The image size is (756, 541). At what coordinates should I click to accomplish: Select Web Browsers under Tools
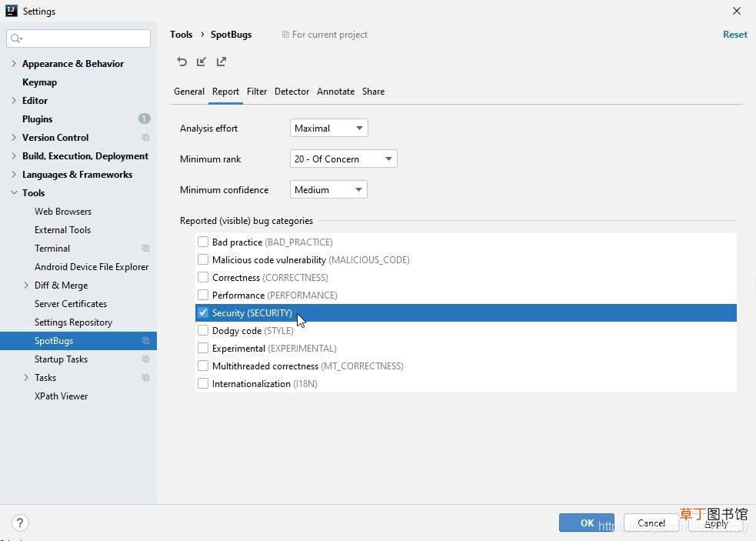(x=62, y=212)
